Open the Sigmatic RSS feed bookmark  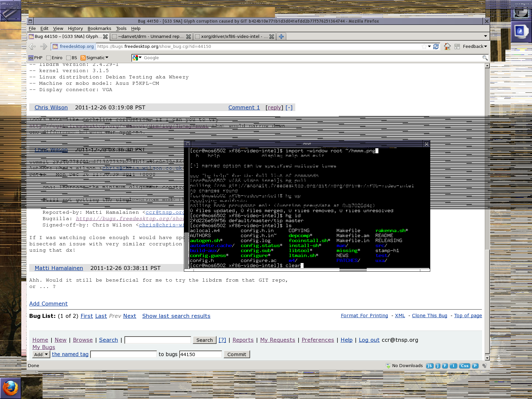click(94, 58)
